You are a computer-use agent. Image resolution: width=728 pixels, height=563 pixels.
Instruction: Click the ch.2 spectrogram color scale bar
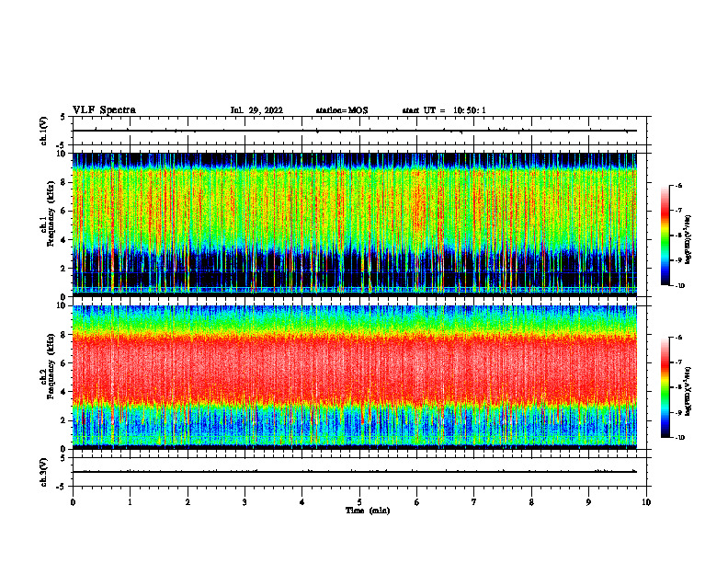pos(665,387)
